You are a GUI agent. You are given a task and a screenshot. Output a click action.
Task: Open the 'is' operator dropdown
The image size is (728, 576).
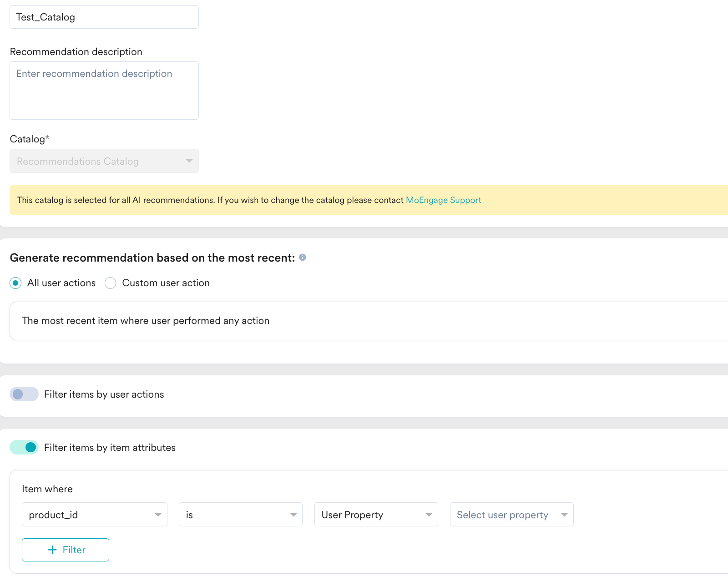click(x=241, y=515)
